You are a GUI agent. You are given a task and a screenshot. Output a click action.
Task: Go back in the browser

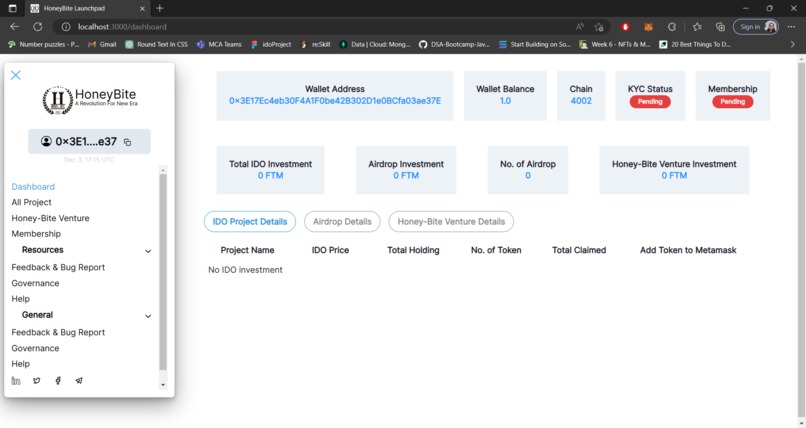(x=14, y=27)
